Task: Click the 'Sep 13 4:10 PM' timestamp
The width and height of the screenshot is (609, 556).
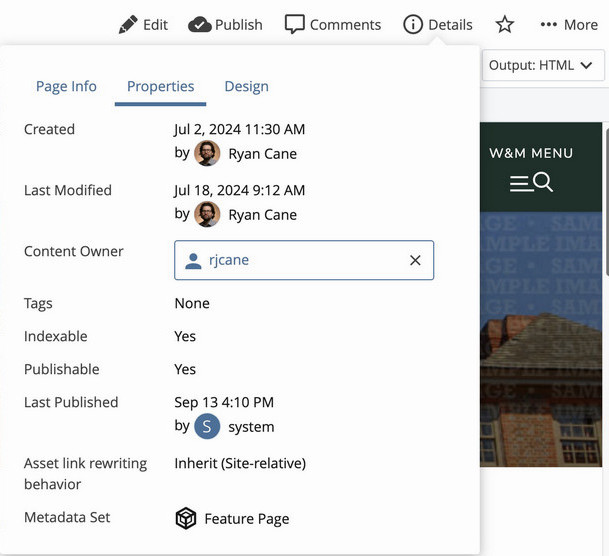Action: click(x=224, y=402)
